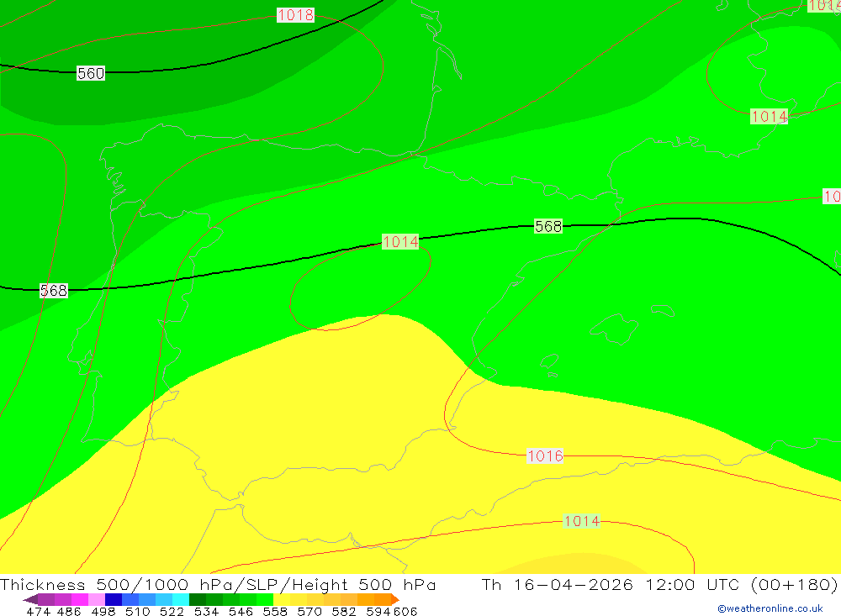This screenshot has height=616, width=841.
Task: Click legend value 534
Action: [206, 611]
